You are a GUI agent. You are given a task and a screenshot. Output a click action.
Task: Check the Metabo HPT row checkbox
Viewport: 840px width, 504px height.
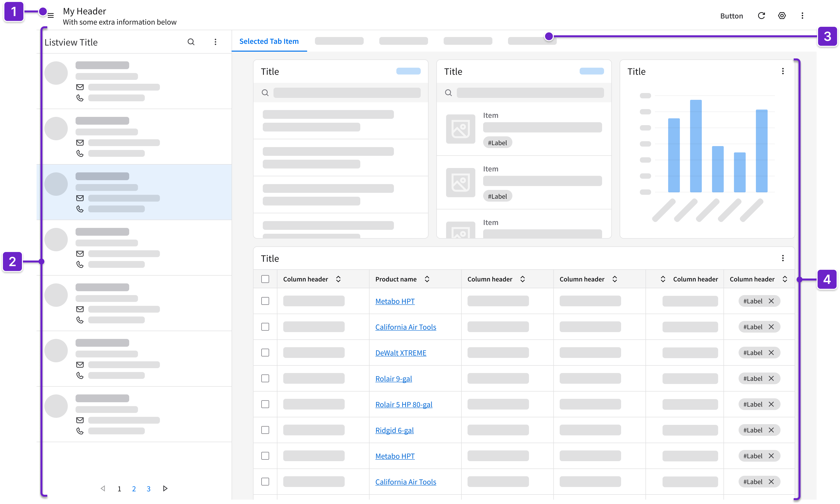(x=265, y=301)
